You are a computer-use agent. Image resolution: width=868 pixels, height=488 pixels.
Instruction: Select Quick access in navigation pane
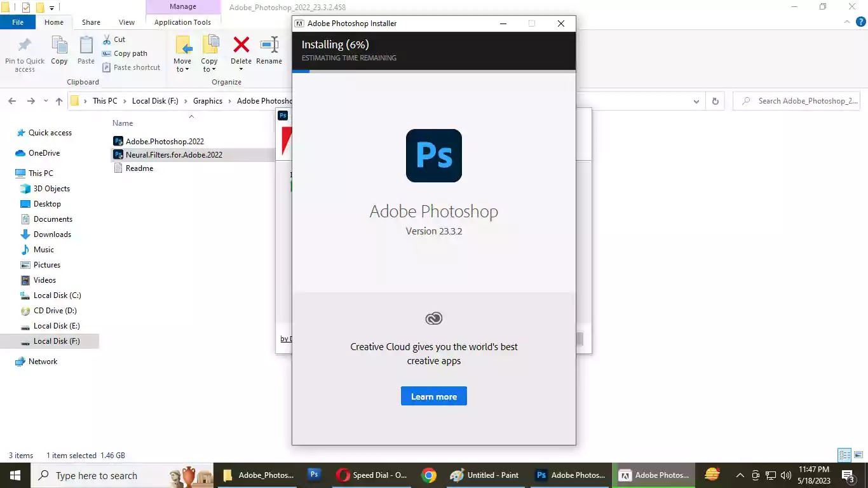pos(50,133)
